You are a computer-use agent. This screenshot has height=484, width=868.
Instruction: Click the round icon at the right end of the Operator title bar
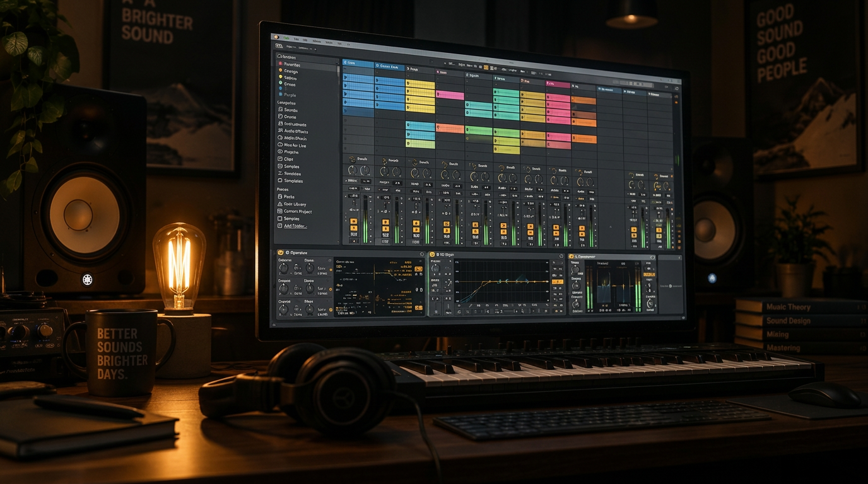(422, 254)
